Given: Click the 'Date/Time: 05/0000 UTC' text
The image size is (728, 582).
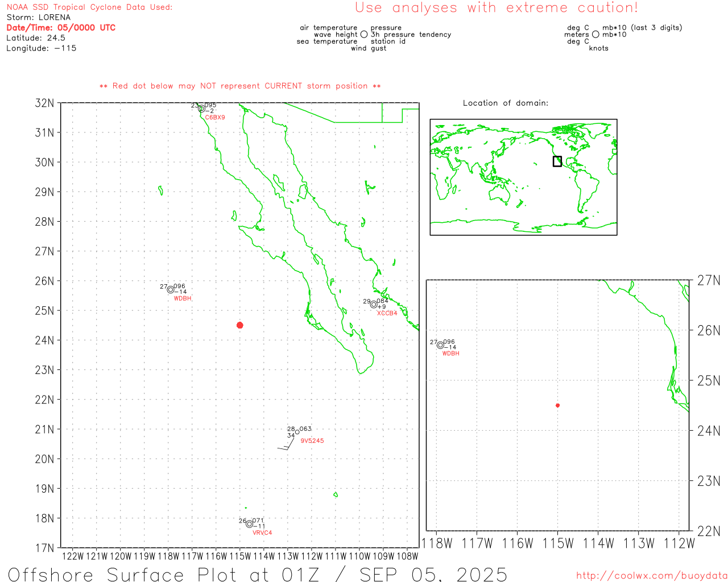Looking at the screenshot, I should pos(61,27).
